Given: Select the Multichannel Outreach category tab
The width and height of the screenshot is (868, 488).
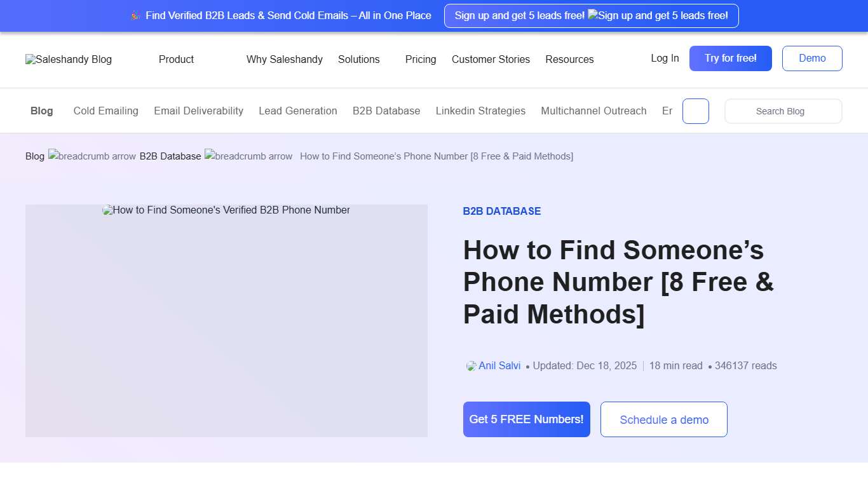Looking at the screenshot, I should point(593,111).
